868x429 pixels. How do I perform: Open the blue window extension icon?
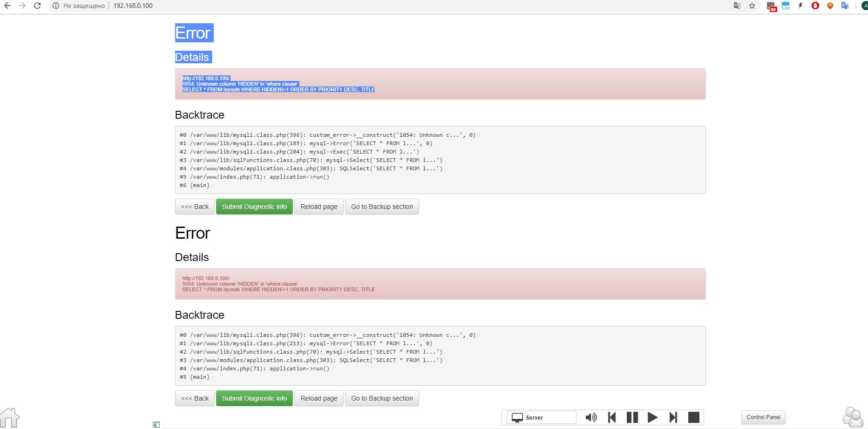point(786,6)
